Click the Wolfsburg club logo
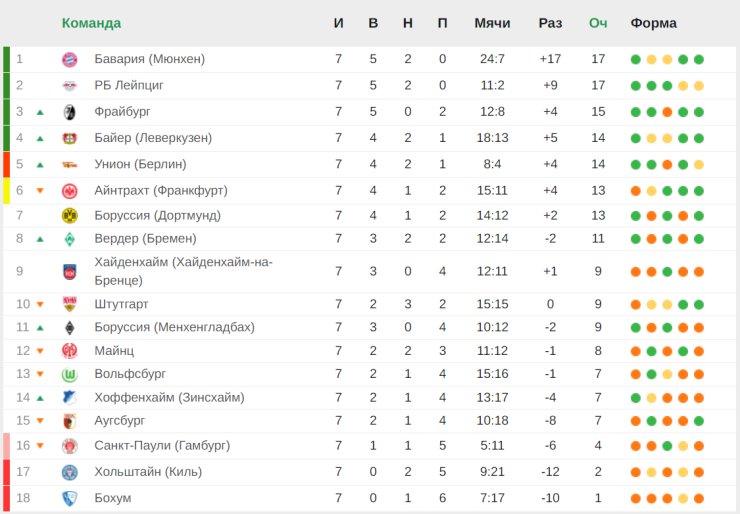The width and height of the screenshot is (740, 514). (69, 374)
